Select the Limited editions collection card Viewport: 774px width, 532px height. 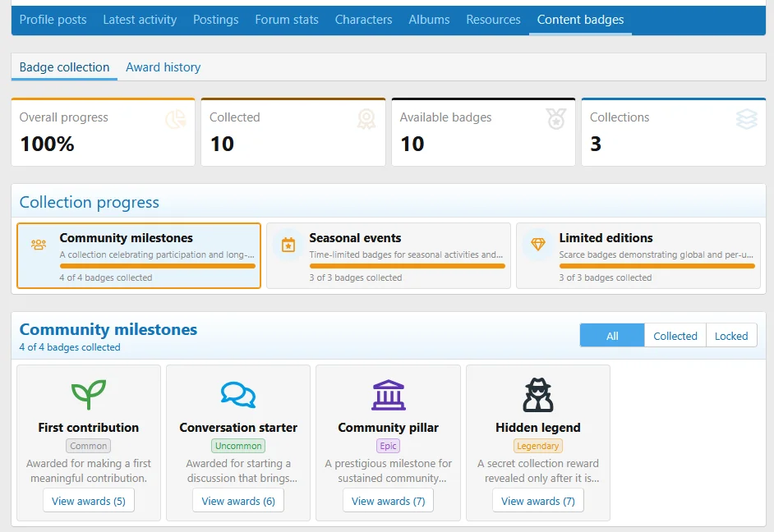coord(638,255)
